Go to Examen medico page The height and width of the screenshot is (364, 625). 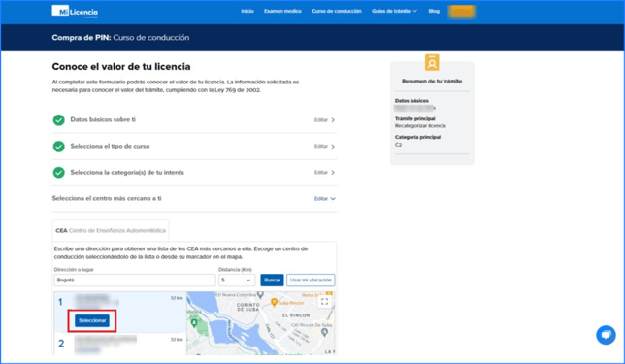[x=282, y=11]
